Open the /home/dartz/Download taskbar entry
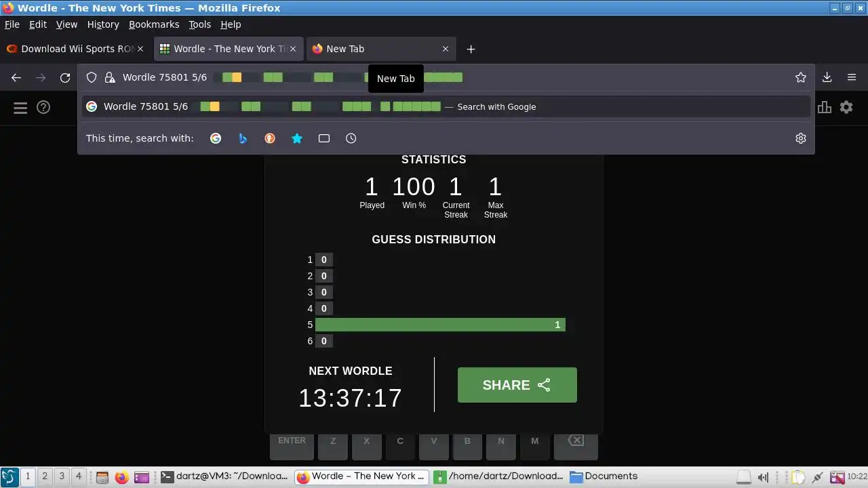 498,476
